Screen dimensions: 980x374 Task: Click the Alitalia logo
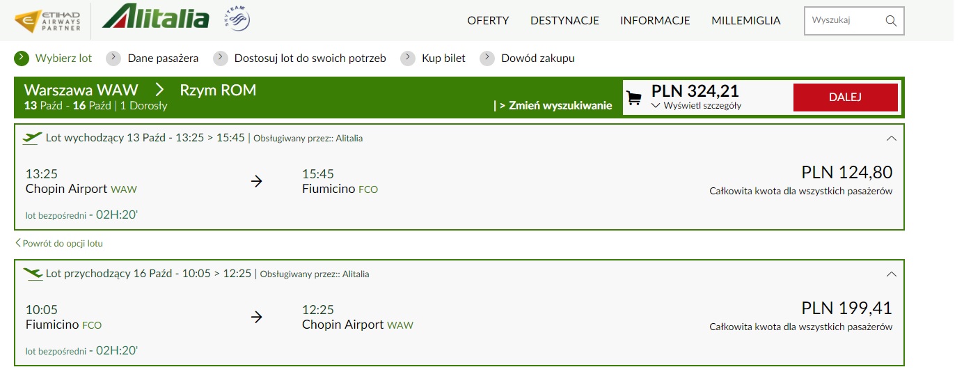[x=155, y=16]
